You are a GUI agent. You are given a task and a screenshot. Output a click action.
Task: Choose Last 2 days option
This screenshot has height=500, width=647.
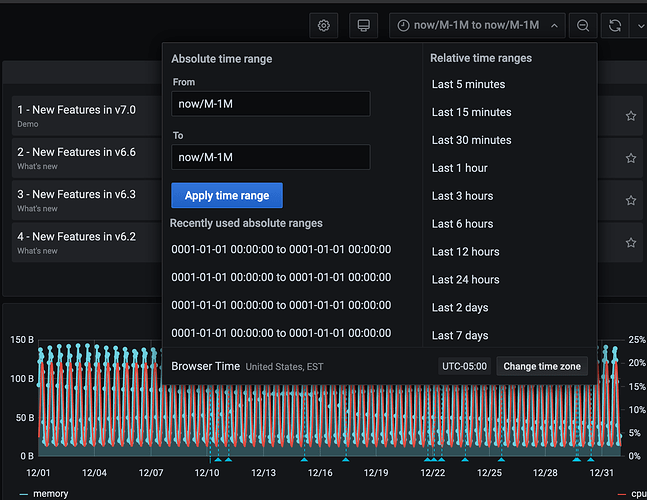(x=460, y=308)
